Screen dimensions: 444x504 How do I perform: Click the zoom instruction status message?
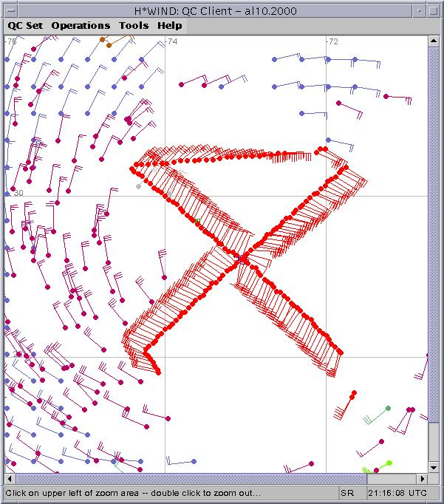pos(133,493)
